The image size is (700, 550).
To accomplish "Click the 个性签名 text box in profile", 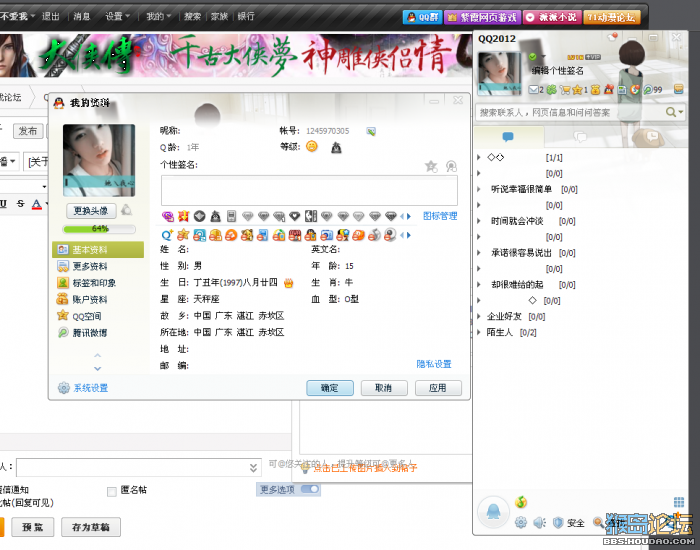I will click(x=309, y=191).
